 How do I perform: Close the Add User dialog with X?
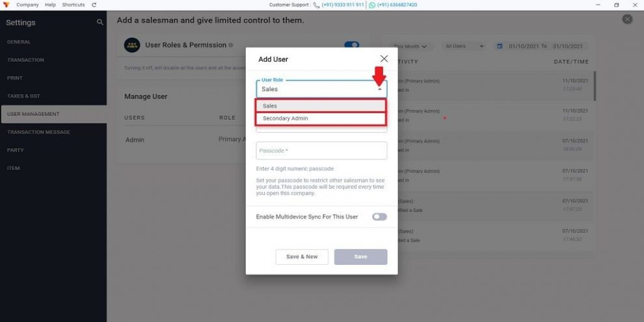click(x=384, y=59)
